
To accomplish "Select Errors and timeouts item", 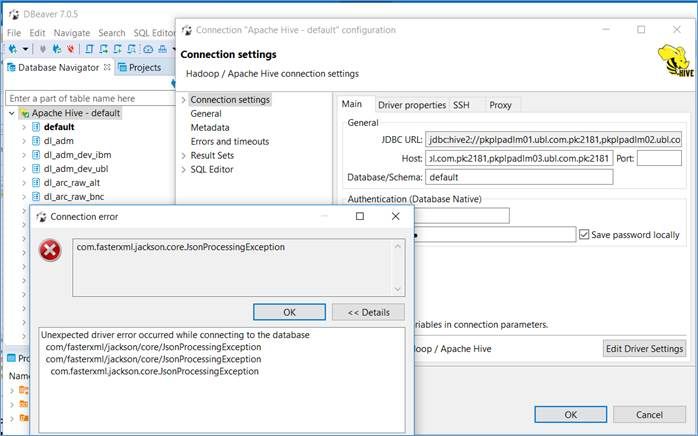I will pyautogui.click(x=230, y=142).
